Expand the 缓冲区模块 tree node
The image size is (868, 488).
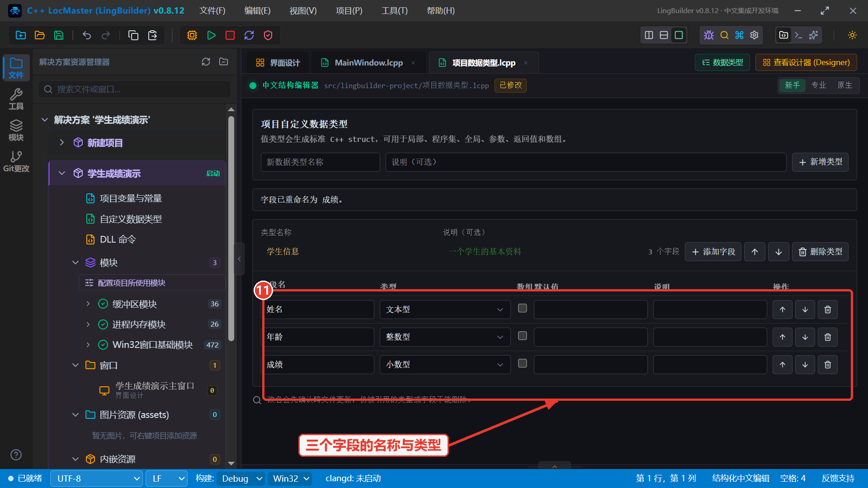point(88,304)
